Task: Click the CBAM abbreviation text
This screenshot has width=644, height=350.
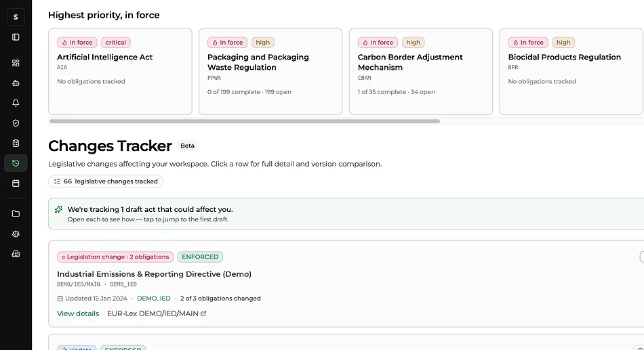Action: click(x=364, y=78)
